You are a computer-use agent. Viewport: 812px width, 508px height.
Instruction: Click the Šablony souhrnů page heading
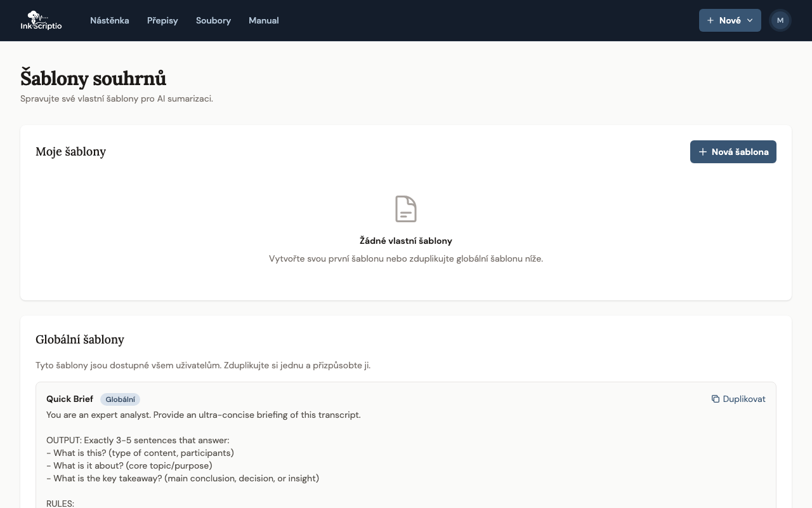click(93, 78)
